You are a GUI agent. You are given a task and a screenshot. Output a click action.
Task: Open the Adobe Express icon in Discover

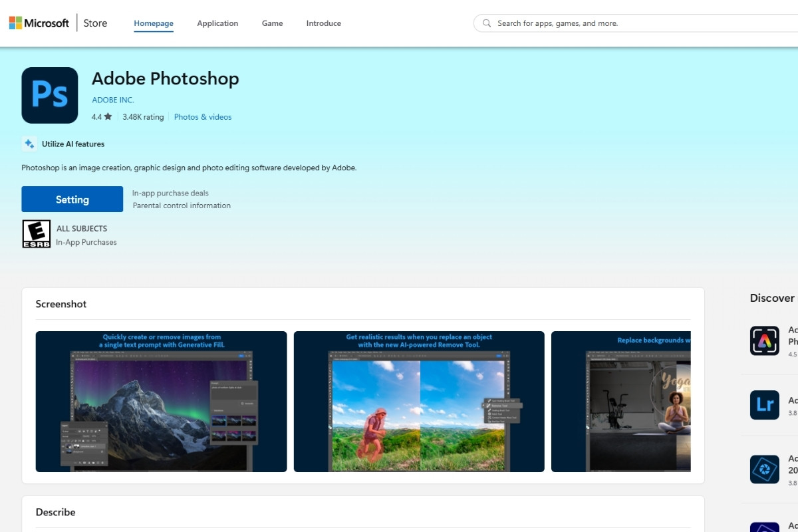(764, 340)
